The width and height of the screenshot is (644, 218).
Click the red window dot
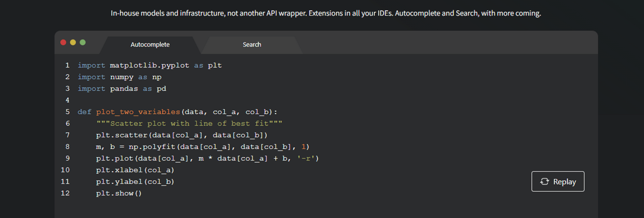tap(63, 42)
